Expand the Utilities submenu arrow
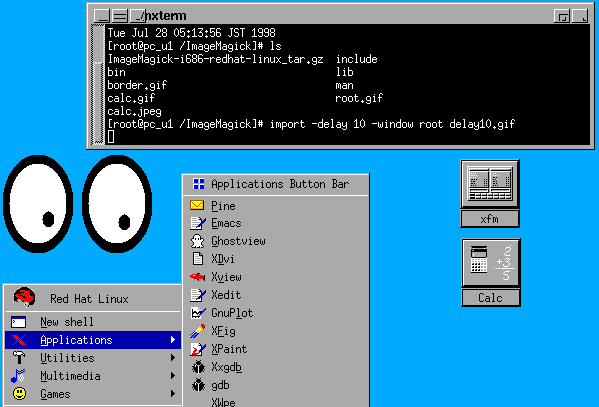The image size is (599, 407). click(173, 358)
